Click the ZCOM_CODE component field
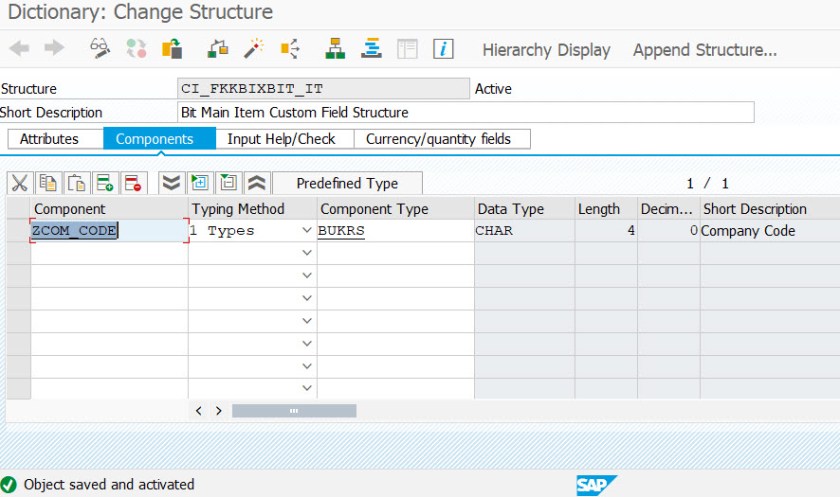 [109, 230]
